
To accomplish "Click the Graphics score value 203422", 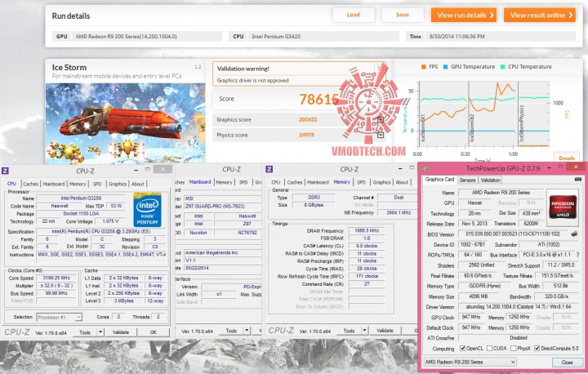I will pyautogui.click(x=308, y=120).
